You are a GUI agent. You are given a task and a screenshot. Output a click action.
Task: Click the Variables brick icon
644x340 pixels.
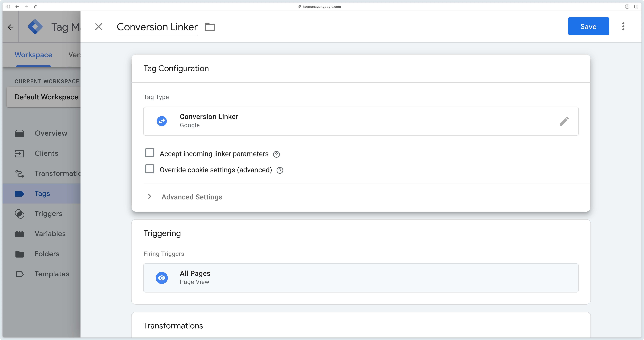[x=19, y=234]
